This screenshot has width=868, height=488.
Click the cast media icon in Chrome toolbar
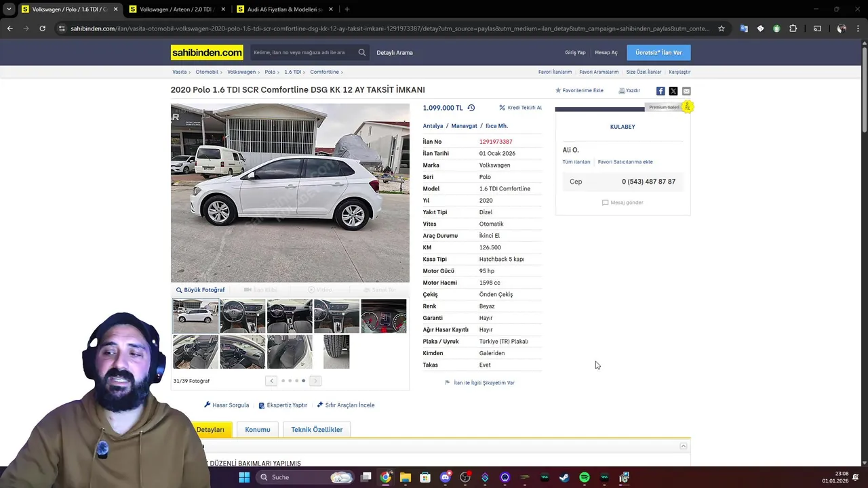tap(817, 28)
